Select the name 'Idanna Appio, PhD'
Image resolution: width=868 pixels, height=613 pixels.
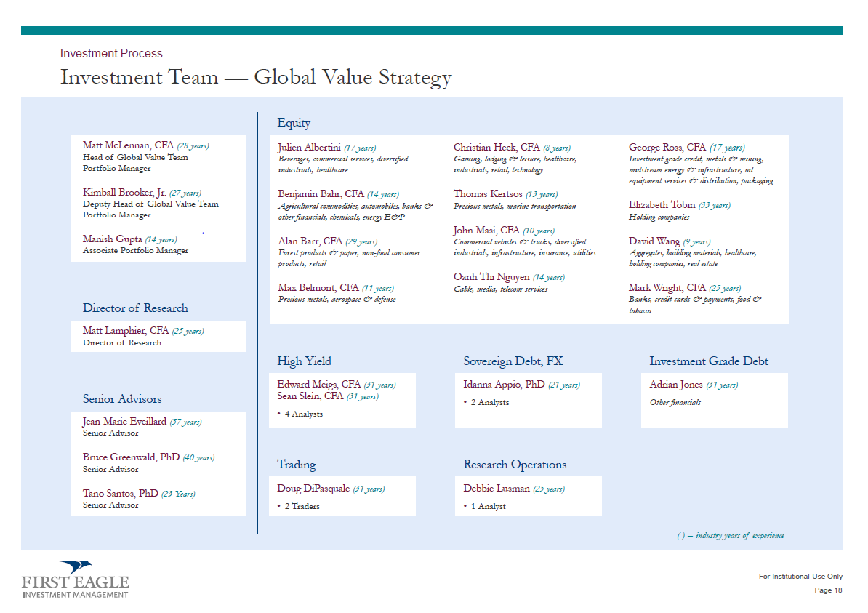tap(505, 384)
